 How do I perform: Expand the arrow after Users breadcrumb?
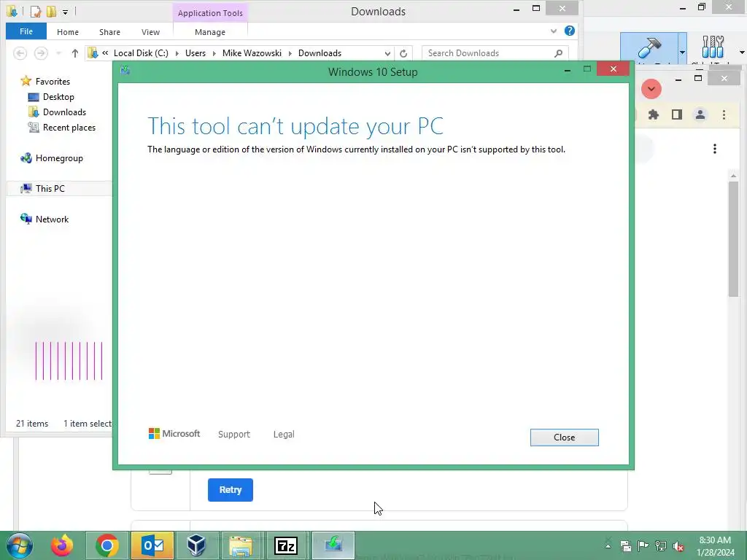coord(214,53)
